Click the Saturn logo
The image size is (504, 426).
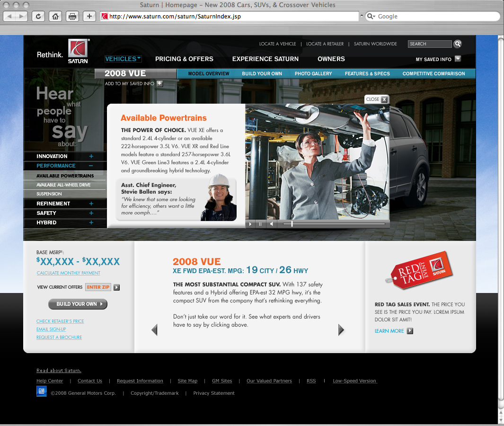(x=78, y=51)
